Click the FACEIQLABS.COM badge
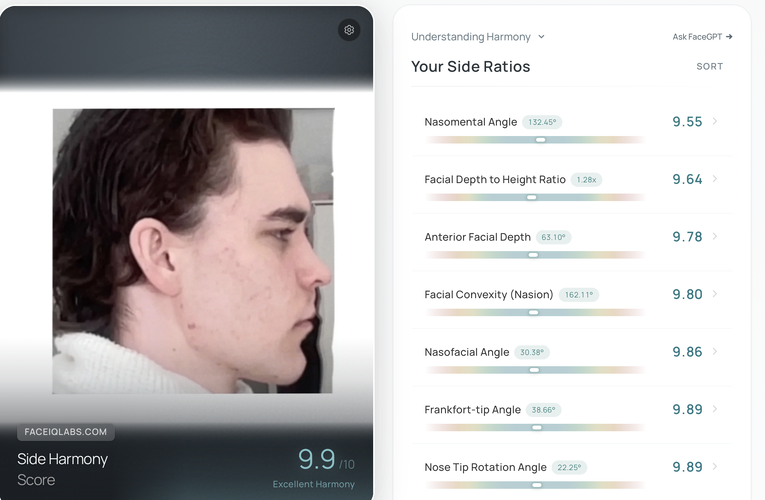The height and width of the screenshot is (500, 765). pyautogui.click(x=66, y=432)
